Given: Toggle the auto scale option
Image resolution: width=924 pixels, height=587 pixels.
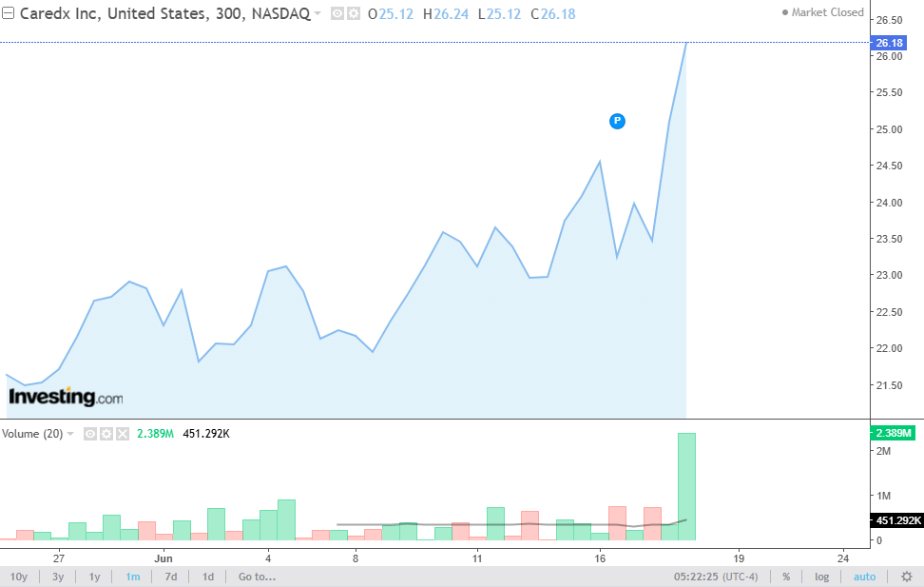Looking at the screenshot, I should [x=864, y=577].
